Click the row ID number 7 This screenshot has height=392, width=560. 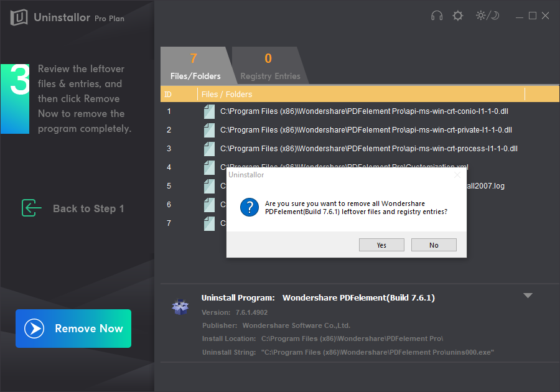click(x=169, y=223)
